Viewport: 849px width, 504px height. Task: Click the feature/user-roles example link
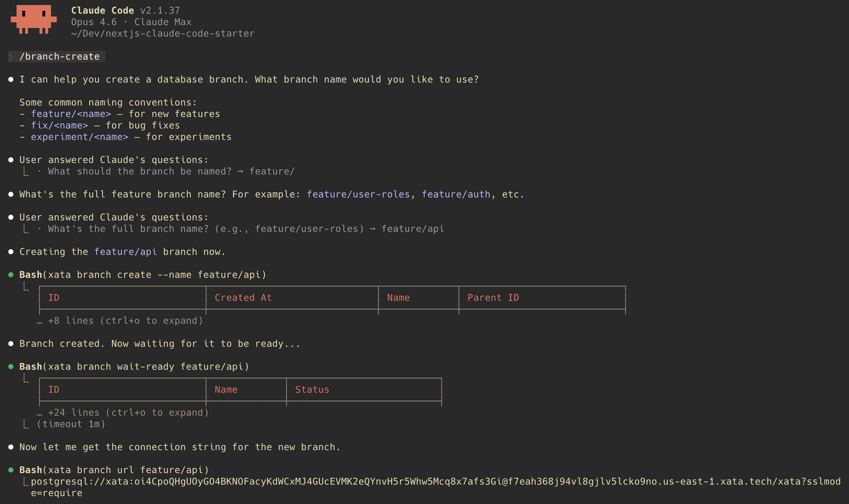tap(358, 195)
